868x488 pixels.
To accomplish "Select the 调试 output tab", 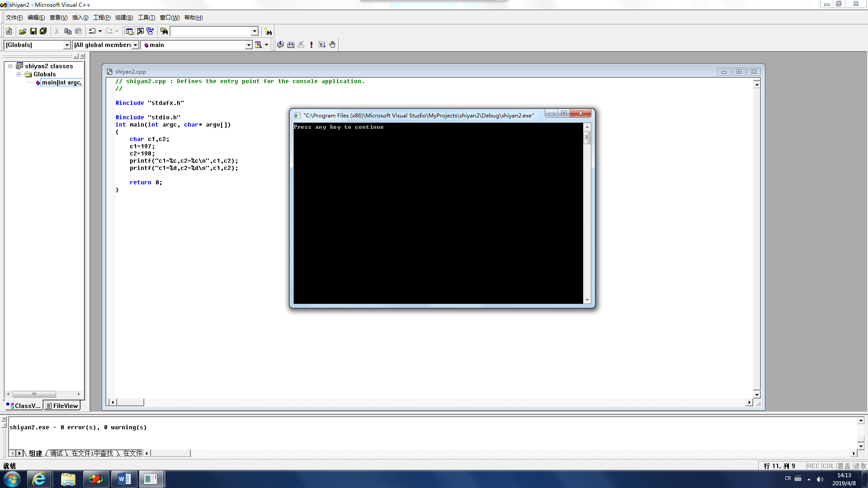I will tap(57, 453).
